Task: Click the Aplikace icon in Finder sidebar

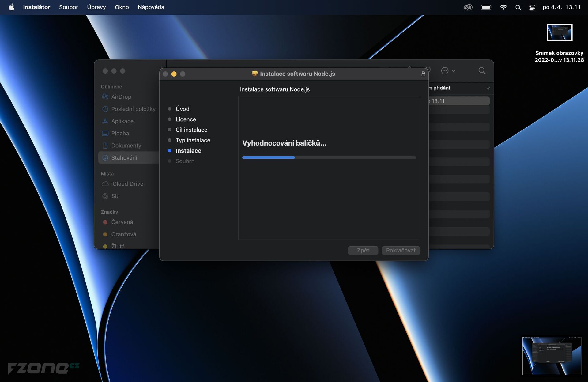Action: [x=105, y=121]
